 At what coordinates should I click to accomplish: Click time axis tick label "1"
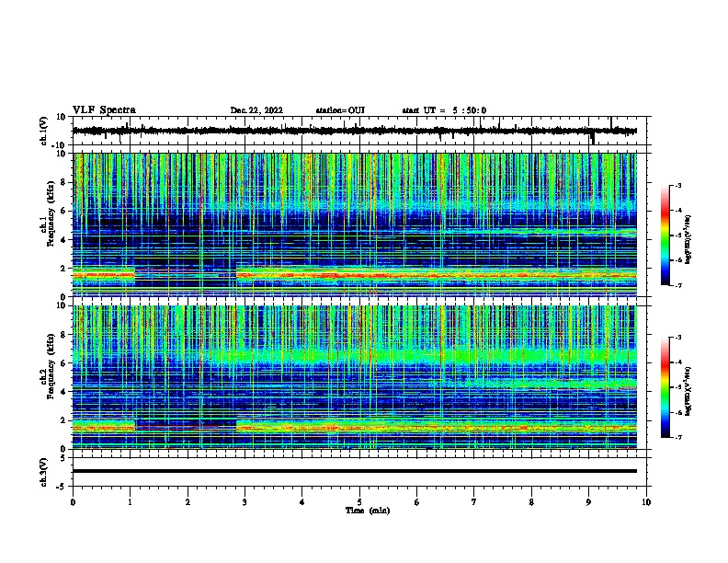click(x=131, y=502)
